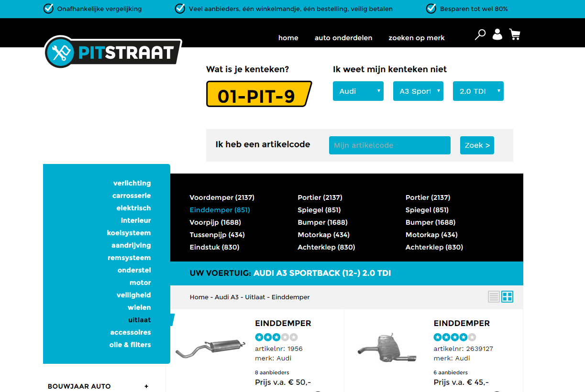Open the user account icon

(x=497, y=34)
